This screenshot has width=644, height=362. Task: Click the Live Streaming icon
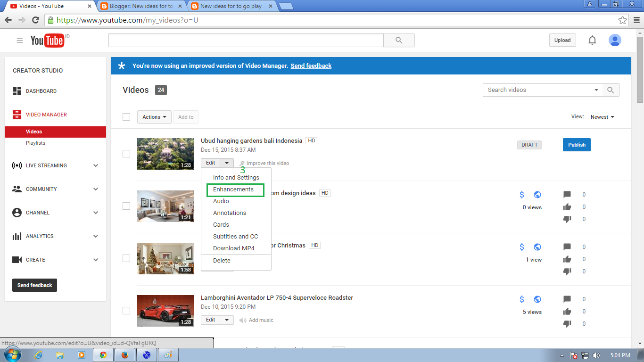(17, 165)
